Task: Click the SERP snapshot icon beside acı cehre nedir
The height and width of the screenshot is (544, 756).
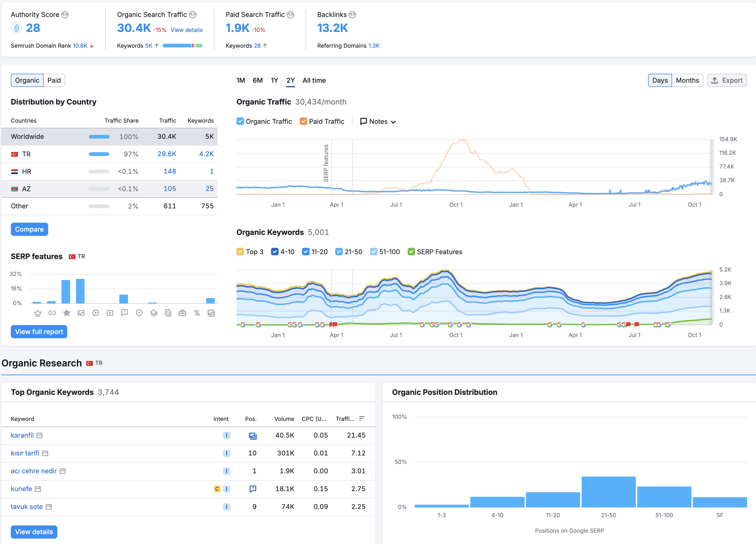Action: point(63,471)
